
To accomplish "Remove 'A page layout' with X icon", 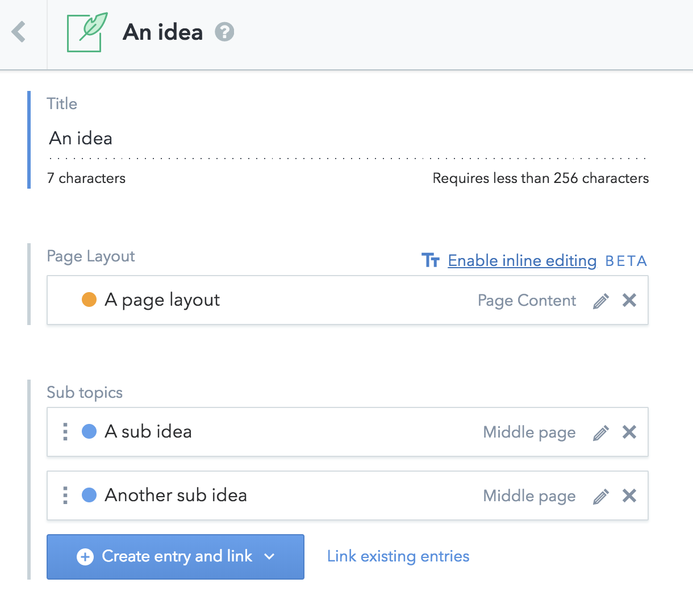I will (629, 300).
